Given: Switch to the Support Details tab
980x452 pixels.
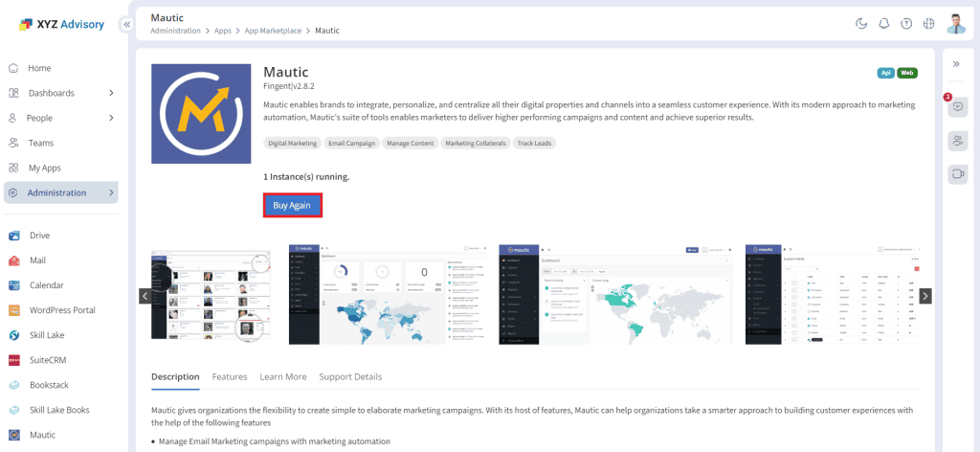Looking at the screenshot, I should point(350,377).
